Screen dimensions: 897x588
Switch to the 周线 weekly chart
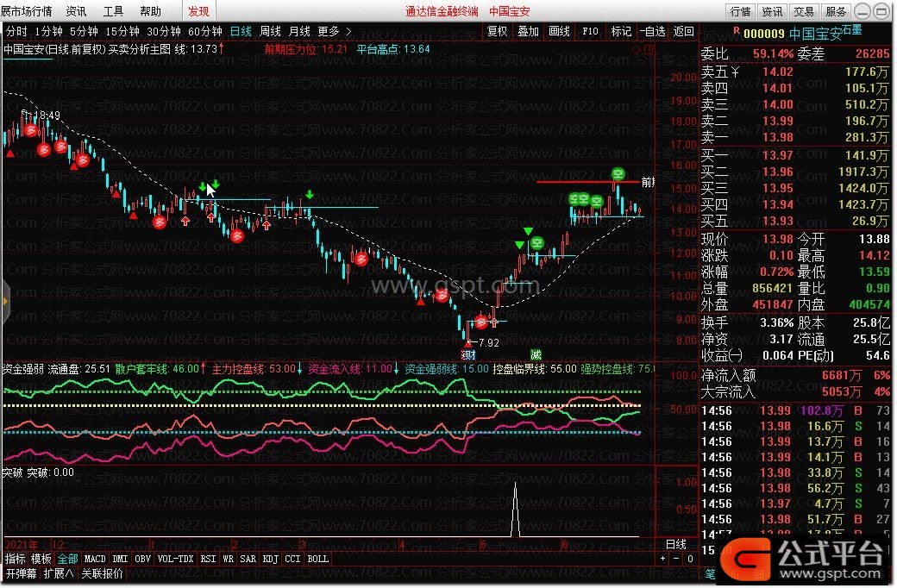(270, 31)
